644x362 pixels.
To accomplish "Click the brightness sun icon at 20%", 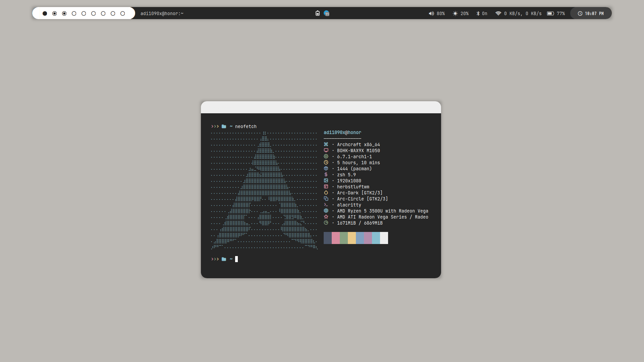I will [455, 13].
